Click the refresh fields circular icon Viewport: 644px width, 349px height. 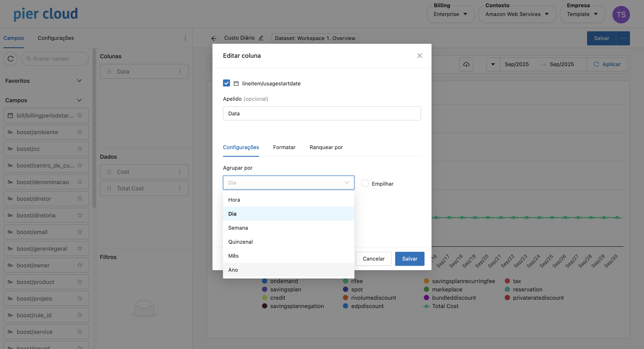tap(11, 59)
